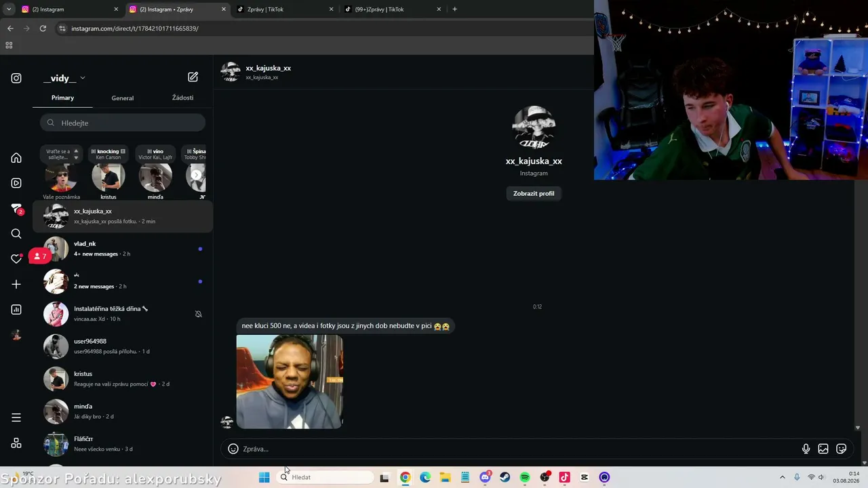Open the vlad_nk conversation
Viewport: 868px width, 488px height.
[x=123, y=249]
